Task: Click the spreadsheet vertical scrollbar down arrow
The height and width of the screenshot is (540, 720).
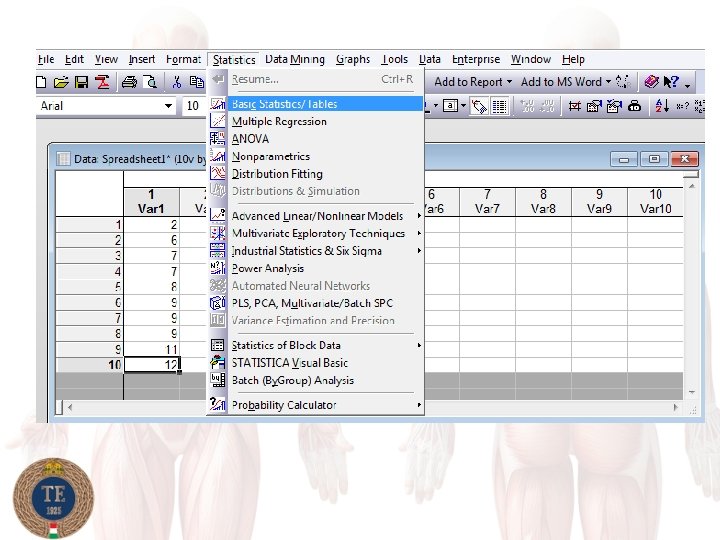Action: (692, 392)
